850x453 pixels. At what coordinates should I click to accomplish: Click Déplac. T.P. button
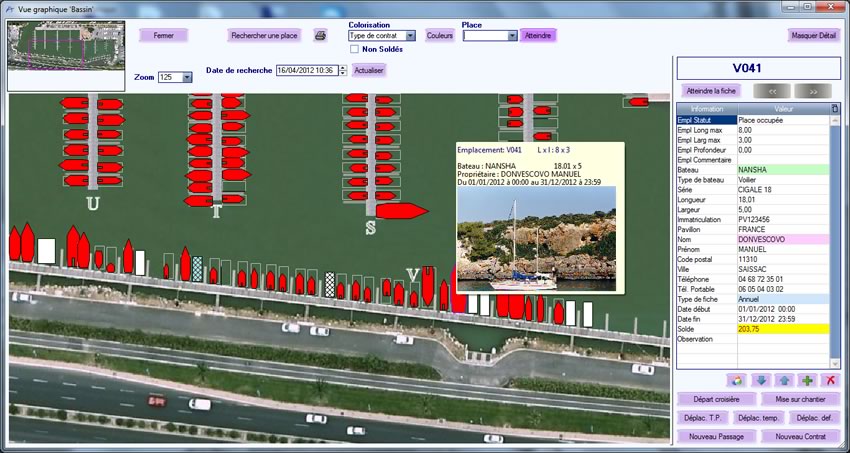(x=703, y=418)
